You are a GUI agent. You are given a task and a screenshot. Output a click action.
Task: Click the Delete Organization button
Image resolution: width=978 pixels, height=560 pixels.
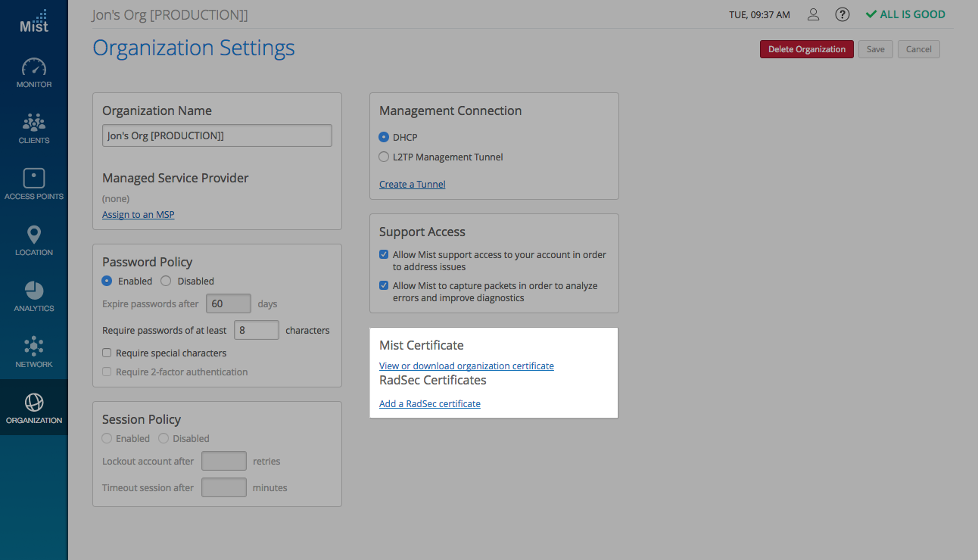[806, 49]
